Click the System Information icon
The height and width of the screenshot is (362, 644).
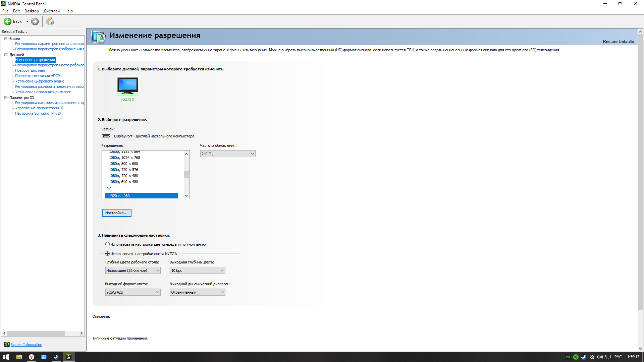coord(7,345)
